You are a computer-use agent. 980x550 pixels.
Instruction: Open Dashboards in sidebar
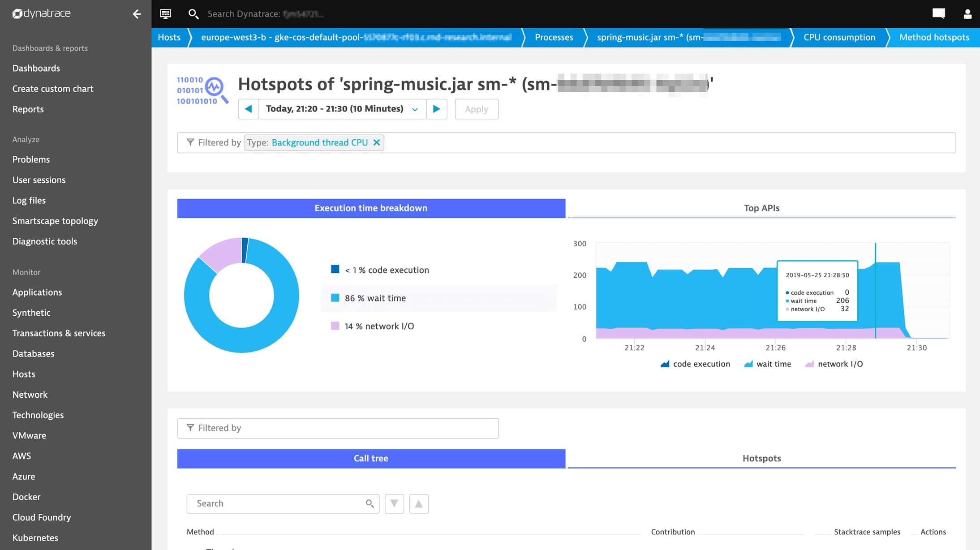pyautogui.click(x=36, y=68)
